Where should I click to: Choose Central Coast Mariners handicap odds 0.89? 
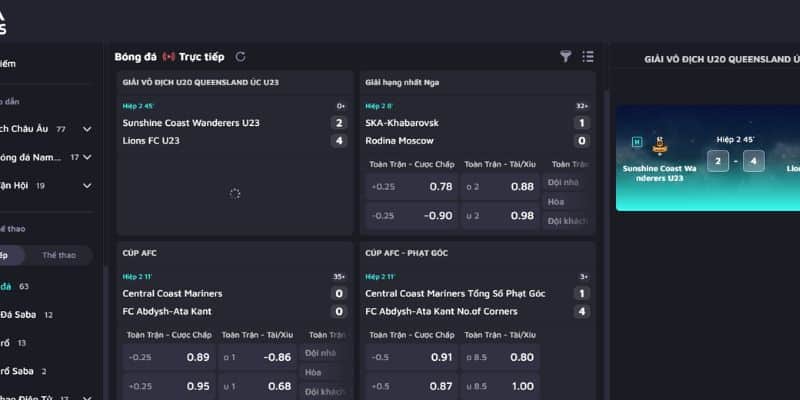[167, 357]
